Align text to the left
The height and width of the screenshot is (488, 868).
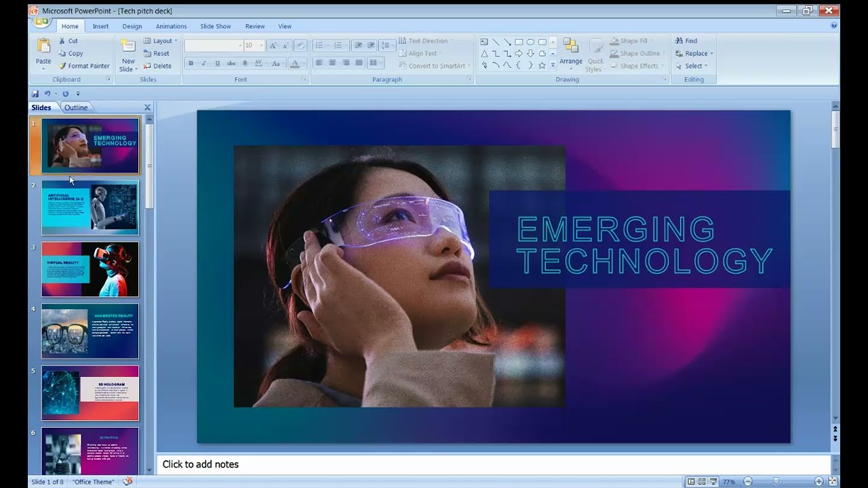319,63
